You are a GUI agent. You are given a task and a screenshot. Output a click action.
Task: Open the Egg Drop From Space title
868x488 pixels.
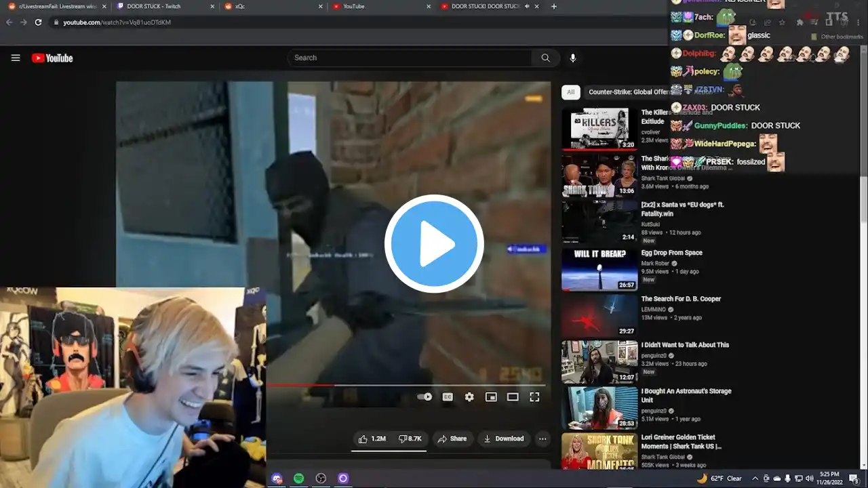[672, 253]
